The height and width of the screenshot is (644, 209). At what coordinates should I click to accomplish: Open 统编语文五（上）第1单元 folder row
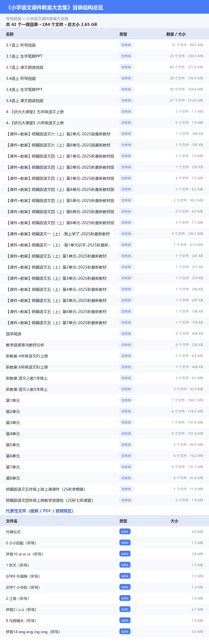[x=104, y=256]
